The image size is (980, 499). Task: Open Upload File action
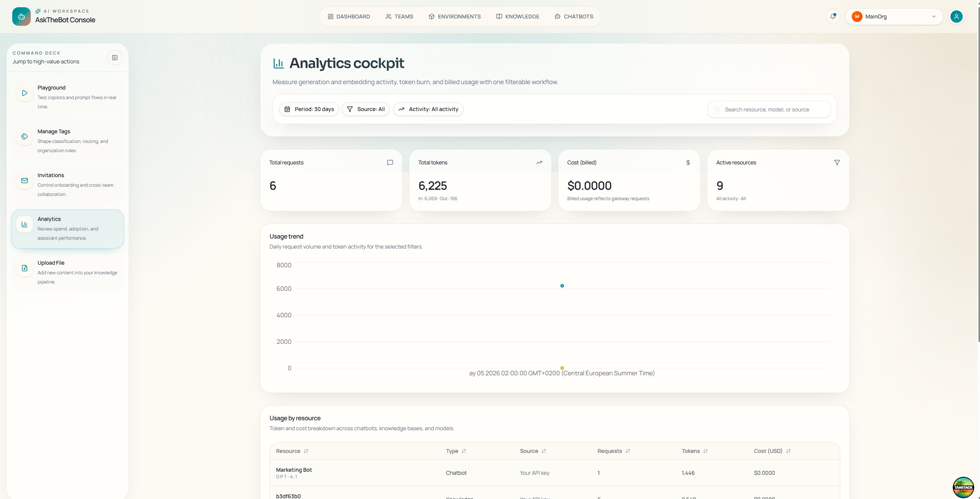[x=68, y=272]
